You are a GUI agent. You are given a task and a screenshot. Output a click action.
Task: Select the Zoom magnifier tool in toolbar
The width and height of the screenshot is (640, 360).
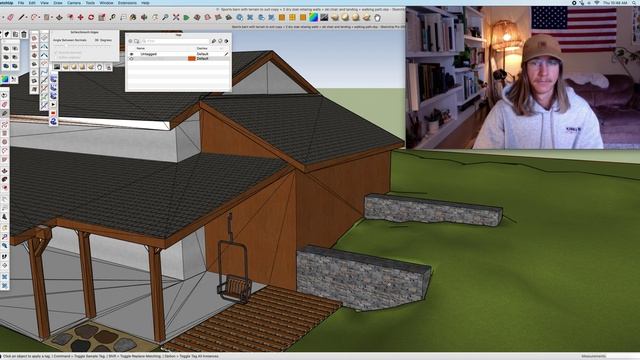click(x=165, y=17)
